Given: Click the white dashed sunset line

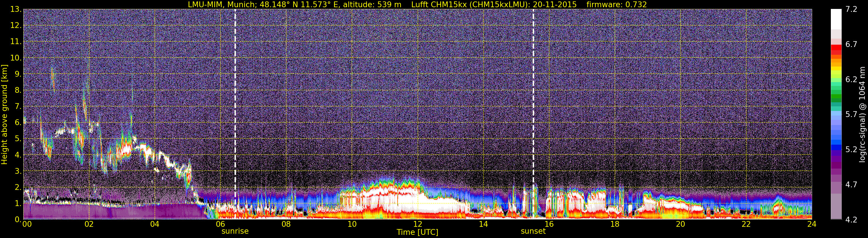Looking at the screenshot, I should (533, 114).
